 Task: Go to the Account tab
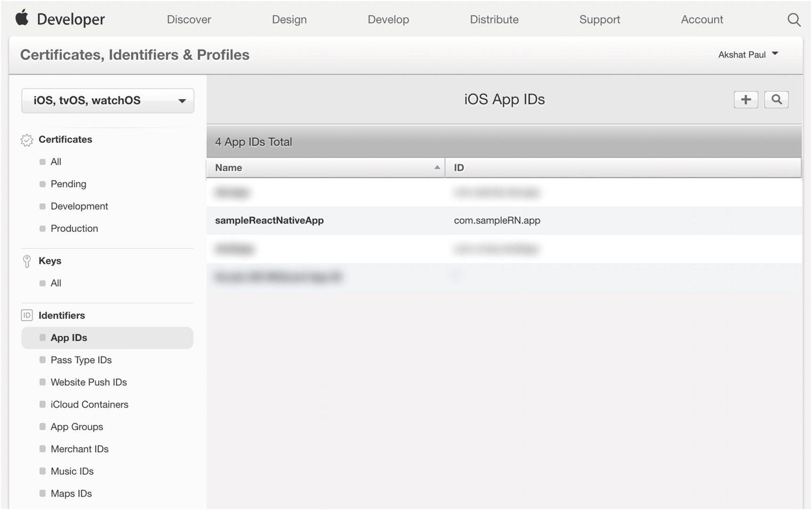tap(701, 20)
